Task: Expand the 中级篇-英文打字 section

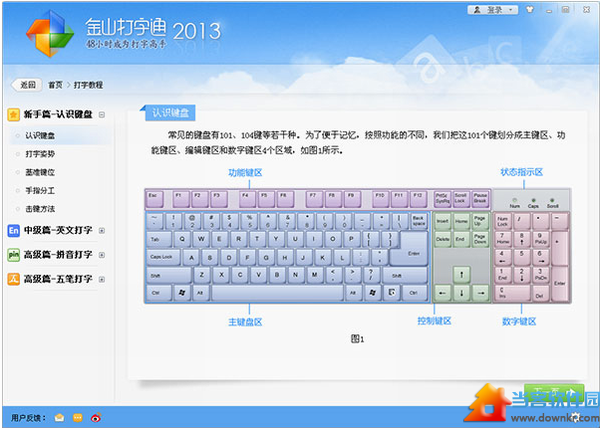Action: [x=102, y=231]
